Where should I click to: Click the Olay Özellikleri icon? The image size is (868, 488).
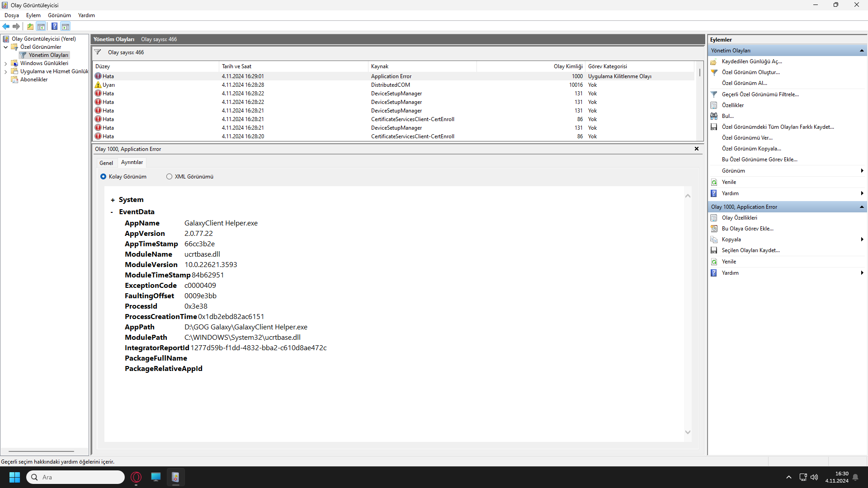pyautogui.click(x=714, y=218)
